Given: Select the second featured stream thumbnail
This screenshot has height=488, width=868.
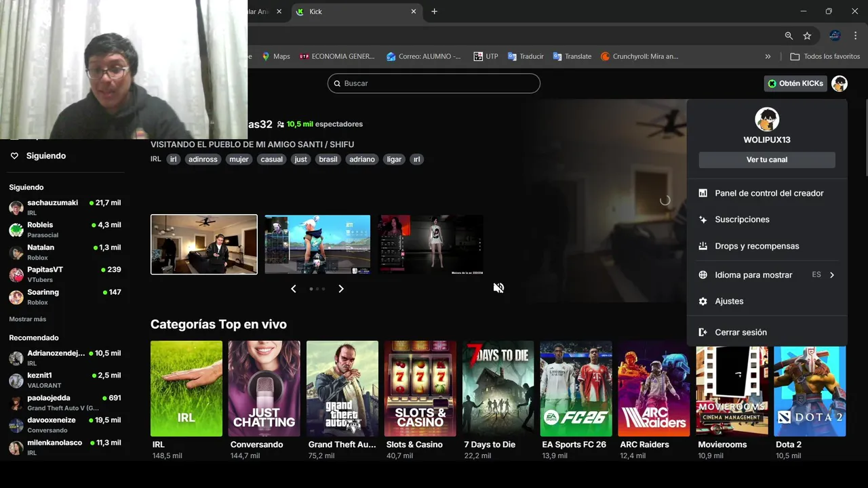Looking at the screenshot, I should pos(317,245).
